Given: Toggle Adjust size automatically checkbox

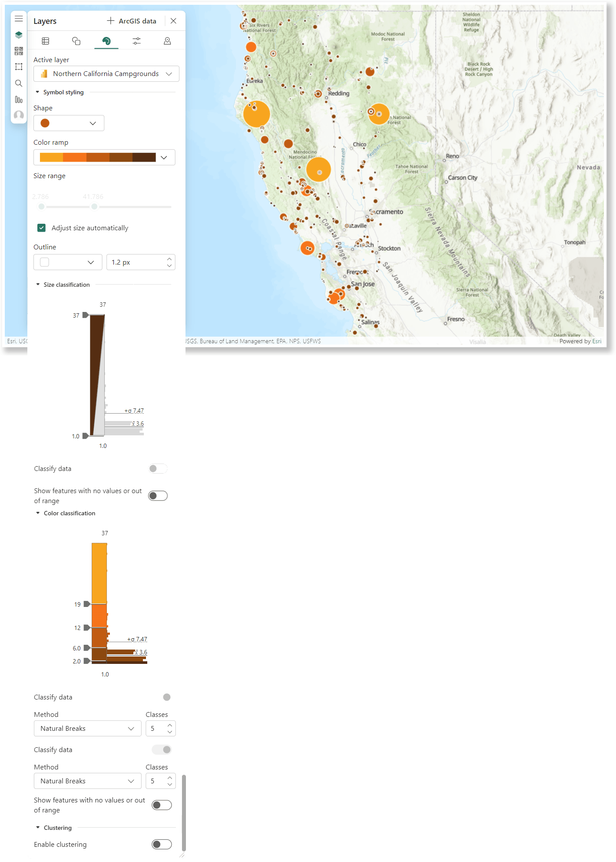Looking at the screenshot, I should click(42, 228).
